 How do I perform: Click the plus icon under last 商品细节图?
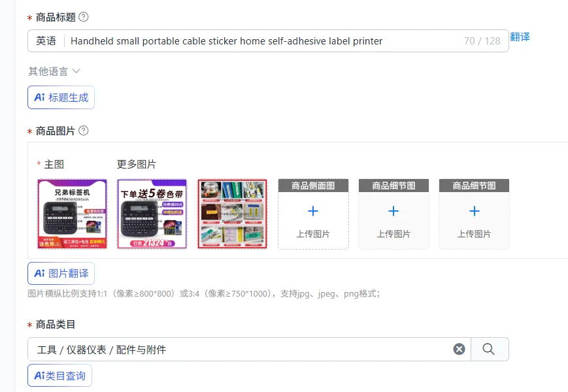click(474, 211)
